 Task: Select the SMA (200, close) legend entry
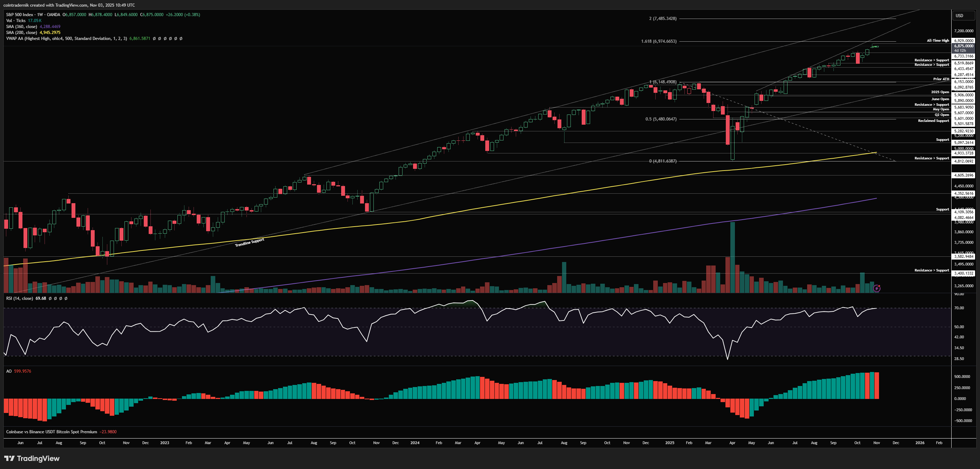click(x=21, y=32)
